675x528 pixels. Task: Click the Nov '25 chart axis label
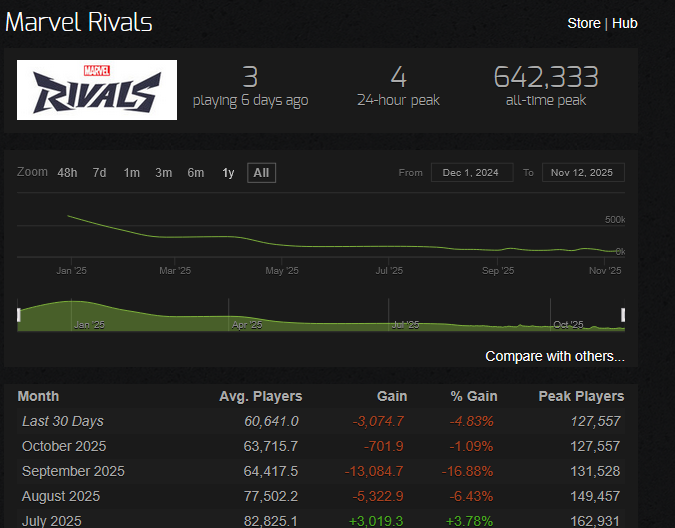tap(605, 271)
